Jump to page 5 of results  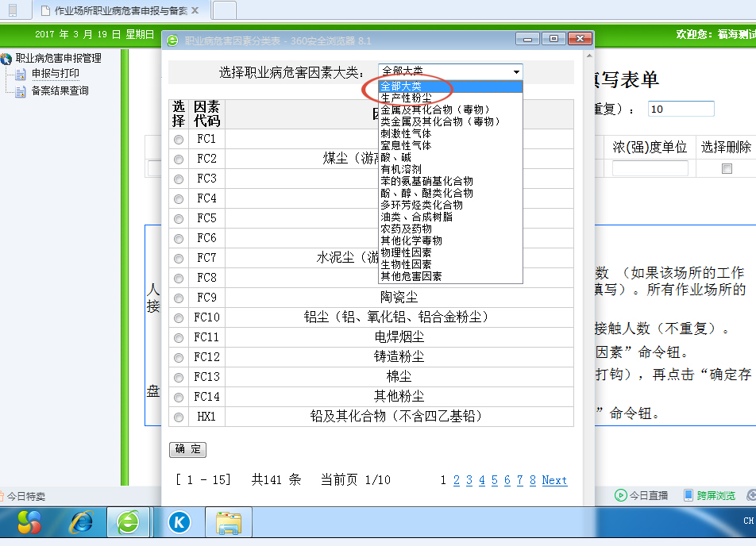(494, 480)
